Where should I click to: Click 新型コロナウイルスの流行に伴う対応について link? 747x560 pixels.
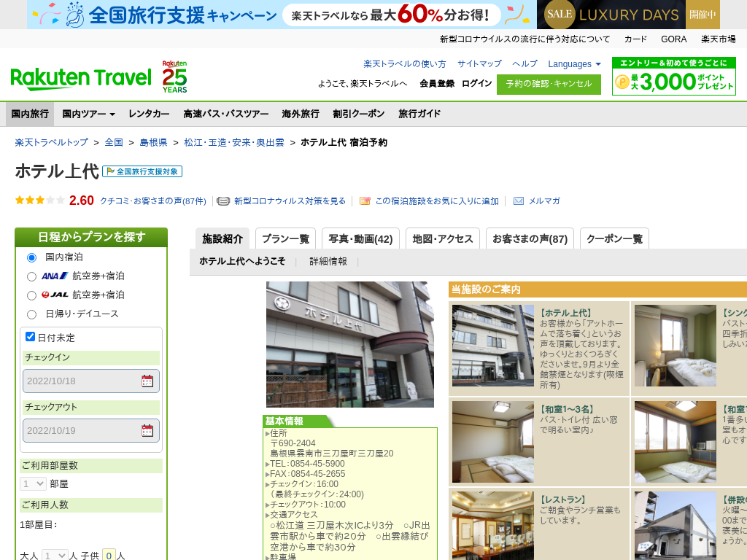click(525, 39)
